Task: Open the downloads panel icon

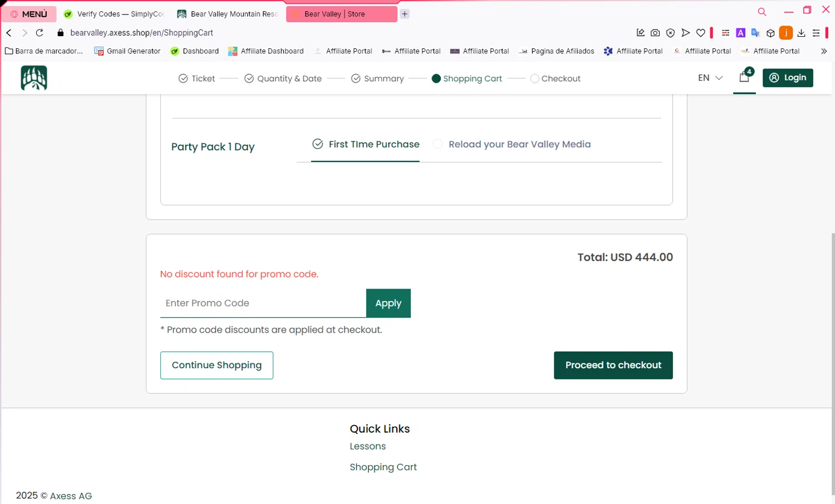Action: (x=801, y=33)
